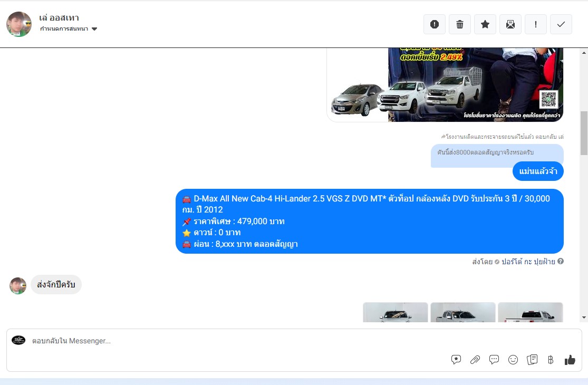Send a thumbs-up like
This screenshot has height=385, width=588.
click(570, 360)
